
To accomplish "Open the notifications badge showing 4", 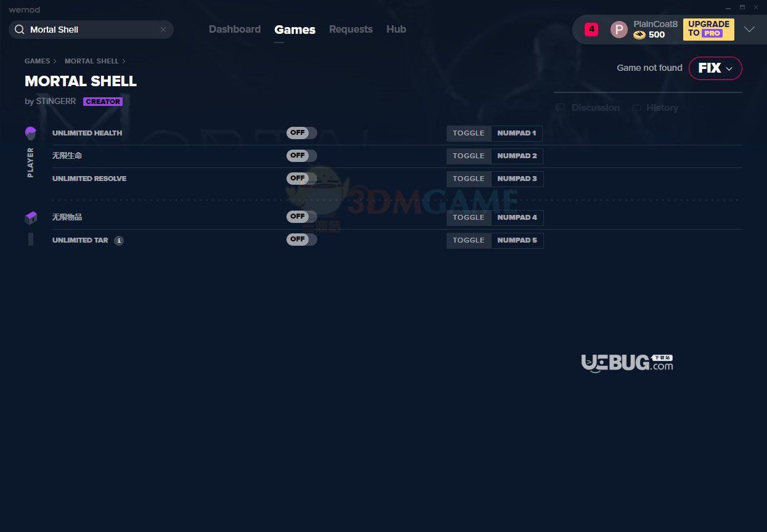I will (x=591, y=29).
